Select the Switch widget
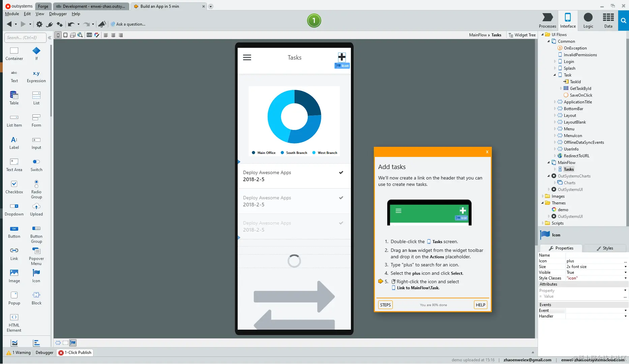Image resolution: width=629 pixels, height=364 pixels. point(36,165)
